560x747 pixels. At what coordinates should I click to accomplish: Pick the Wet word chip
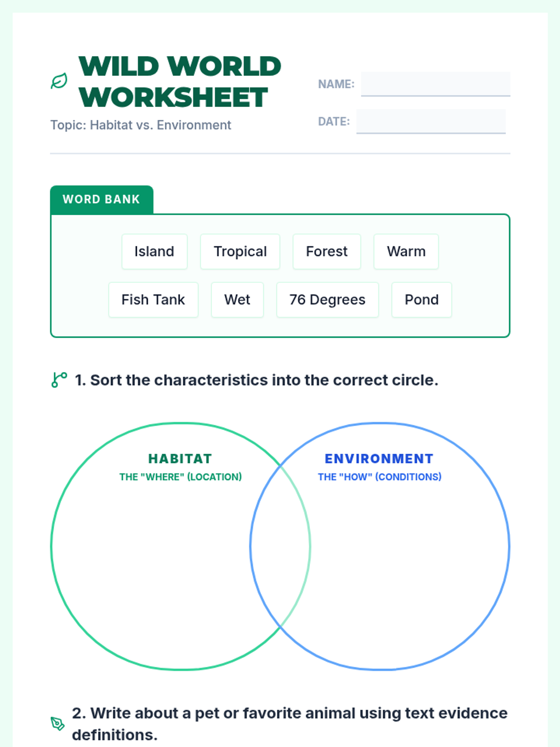[237, 300]
